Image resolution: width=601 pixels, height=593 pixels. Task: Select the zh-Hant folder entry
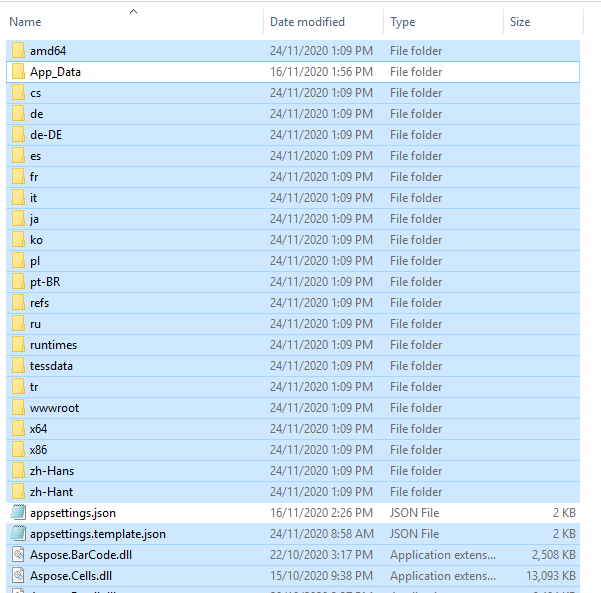(51, 492)
